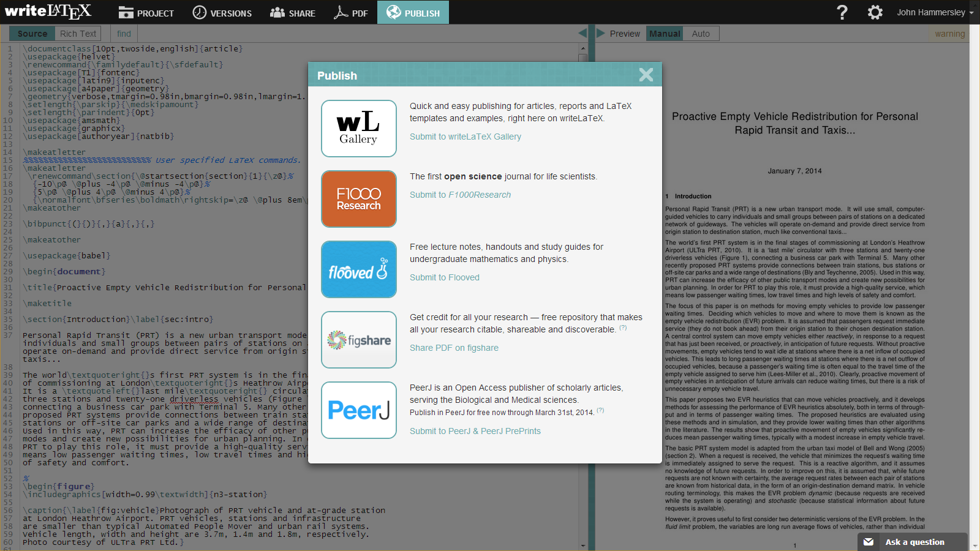The width and height of the screenshot is (980, 551).
Task: Click the \section{Introduction} source line
Action: click(118, 319)
